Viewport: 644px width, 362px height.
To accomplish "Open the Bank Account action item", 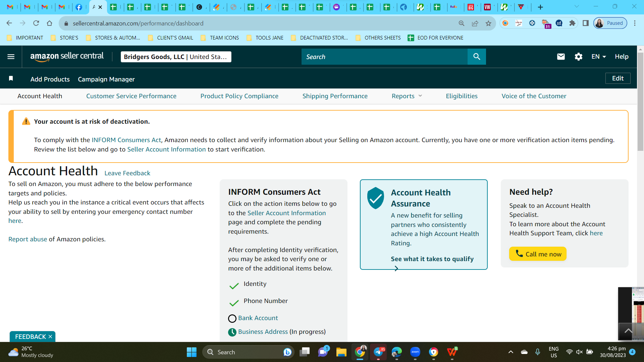I will click(x=258, y=318).
